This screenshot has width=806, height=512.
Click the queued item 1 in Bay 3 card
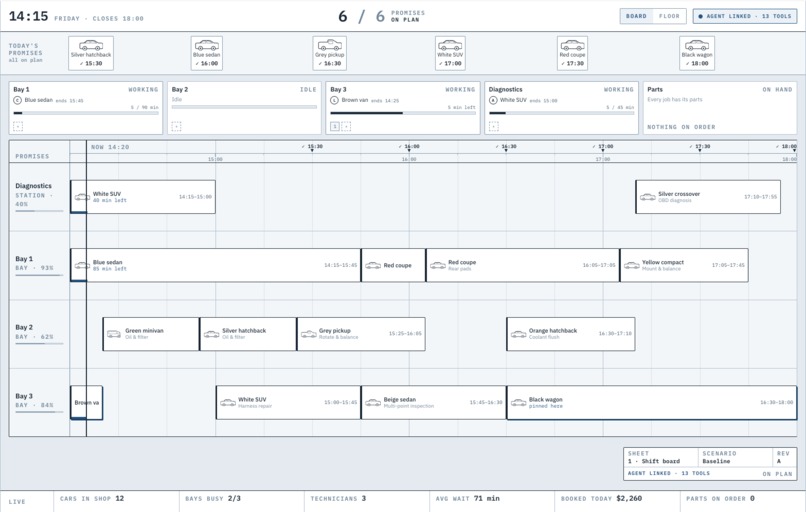[335, 126]
